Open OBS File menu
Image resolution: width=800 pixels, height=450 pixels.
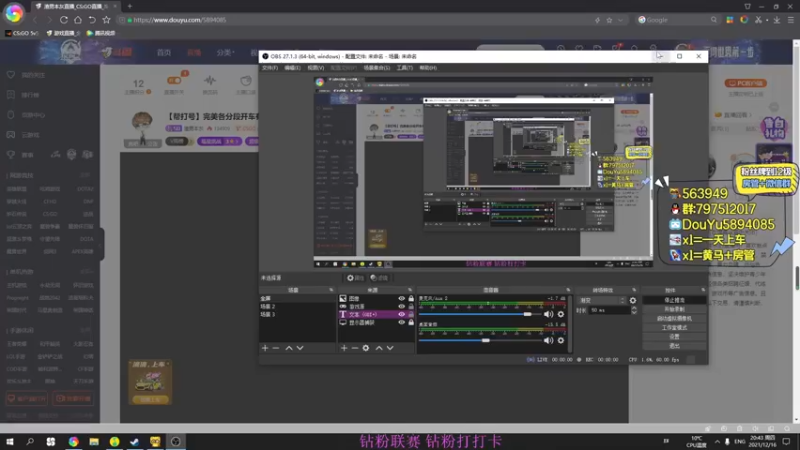tap(270, 68)
